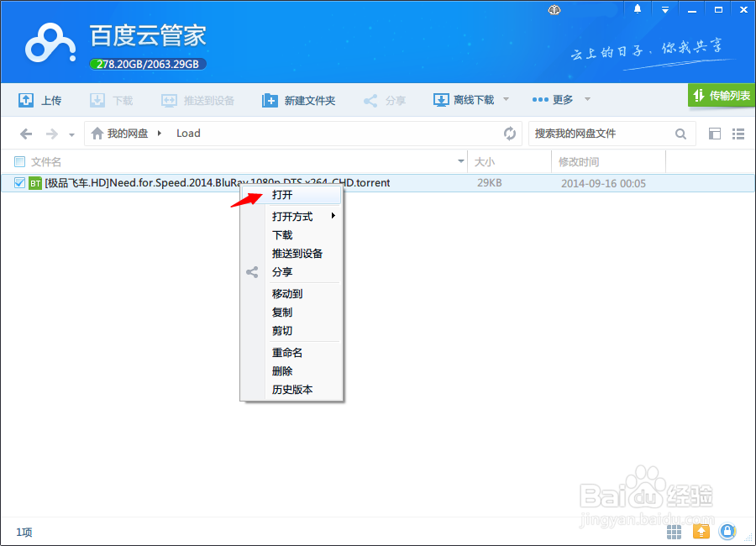
Task: Click the notification bell icon
Action: coord(638,9)
